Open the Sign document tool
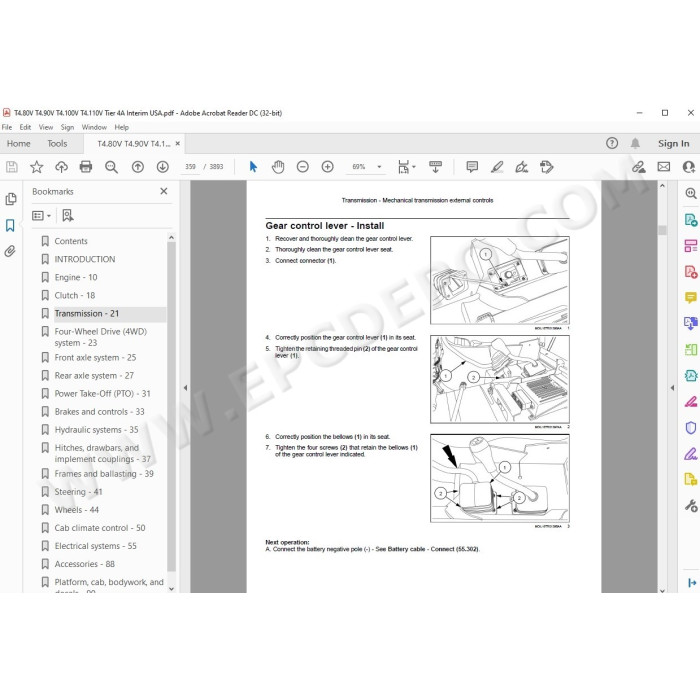Screen dimensions: 700x700 coord(521,167)
